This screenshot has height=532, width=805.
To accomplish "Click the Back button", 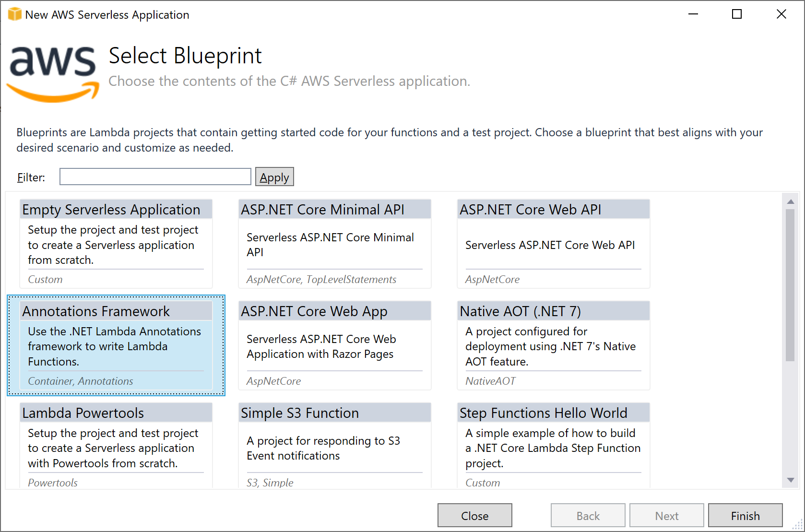I will [587, 515].
